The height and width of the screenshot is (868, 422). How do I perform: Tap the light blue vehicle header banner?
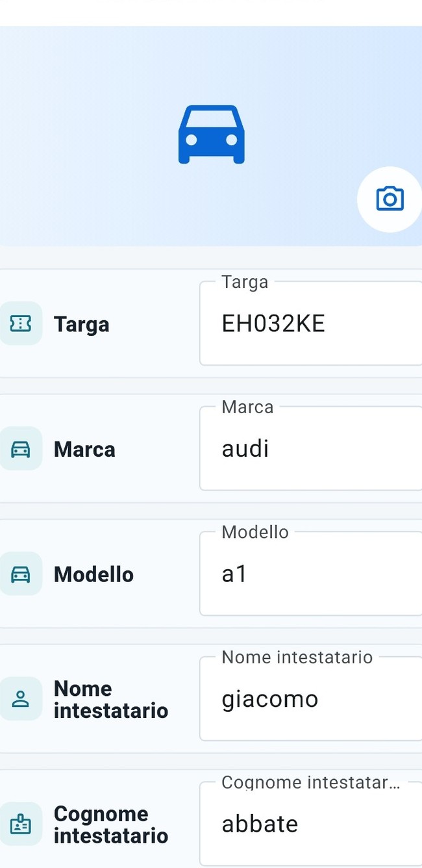pos(211,136)
